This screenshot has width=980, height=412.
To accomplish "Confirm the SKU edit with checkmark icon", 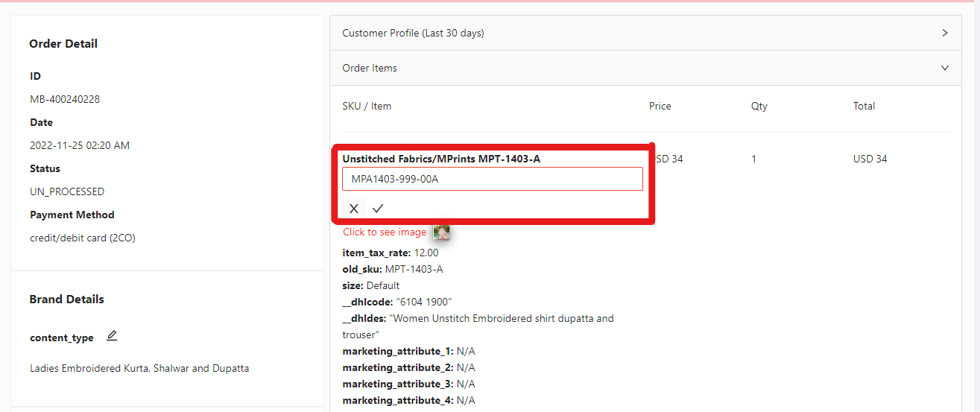I will (x=378, y=209).
